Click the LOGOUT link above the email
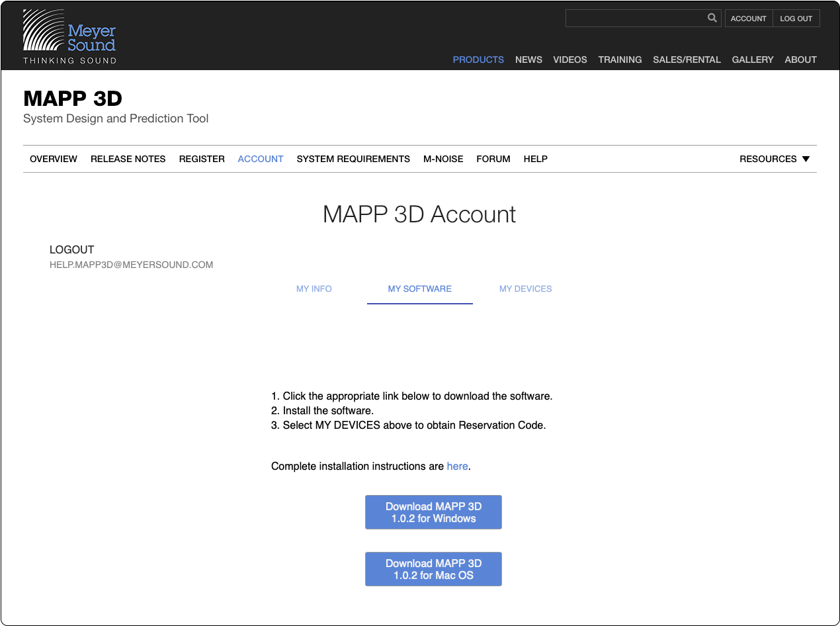 coord(72,249)
